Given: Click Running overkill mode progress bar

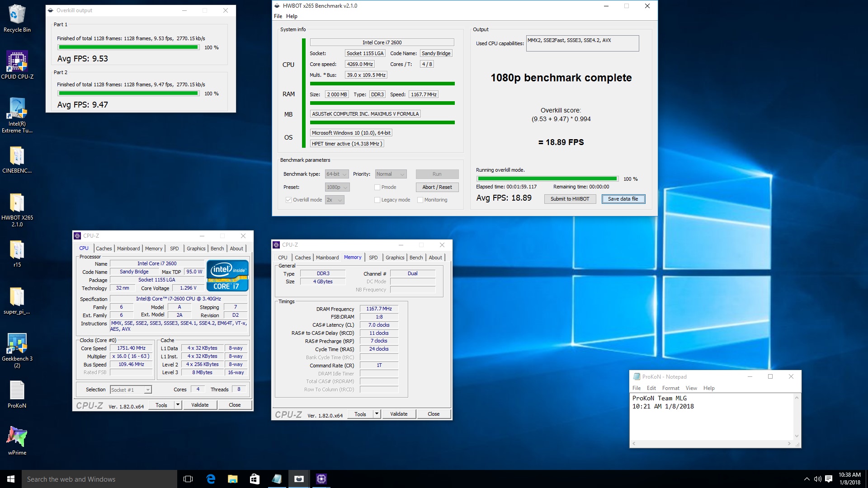Looking at the screenshot, I should coord(547,179).
